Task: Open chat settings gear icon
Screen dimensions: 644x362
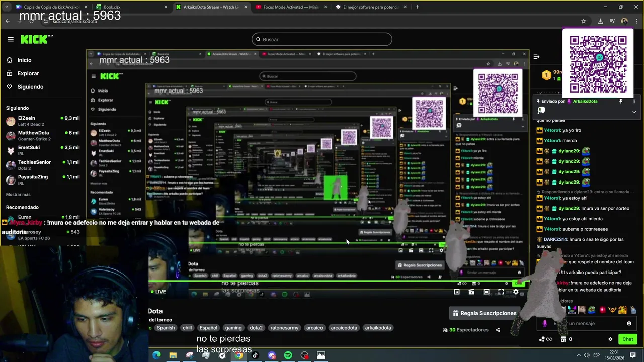Action: tap(610, 339)
